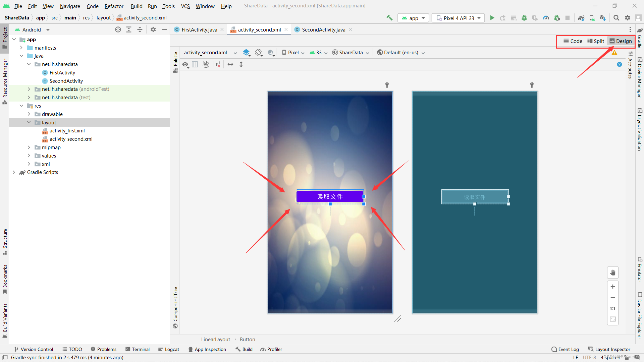Click Select Opened File target icon
The width and height of the screenshot is (644, 362).
[118, 30]
